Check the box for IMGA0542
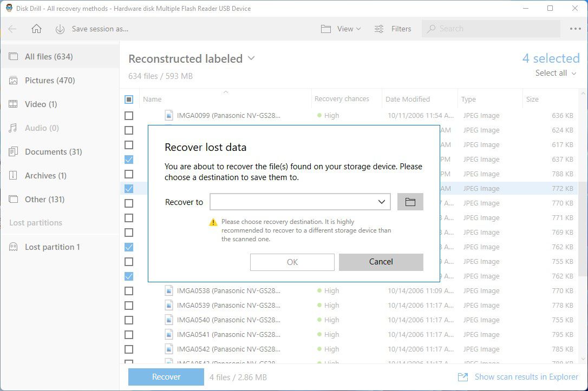588x391 pixels. 129,349
